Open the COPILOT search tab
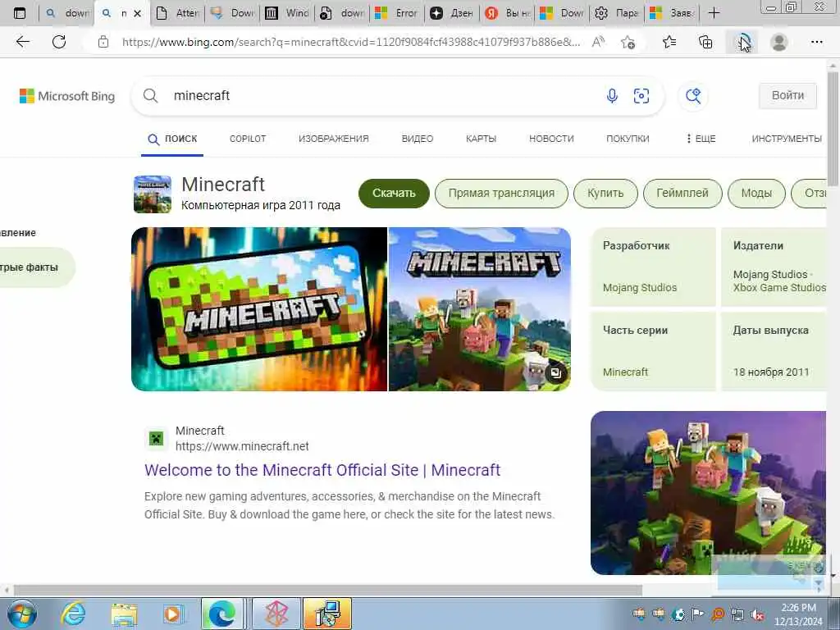Screen dimensions: 840x630 tap(248, 139)
